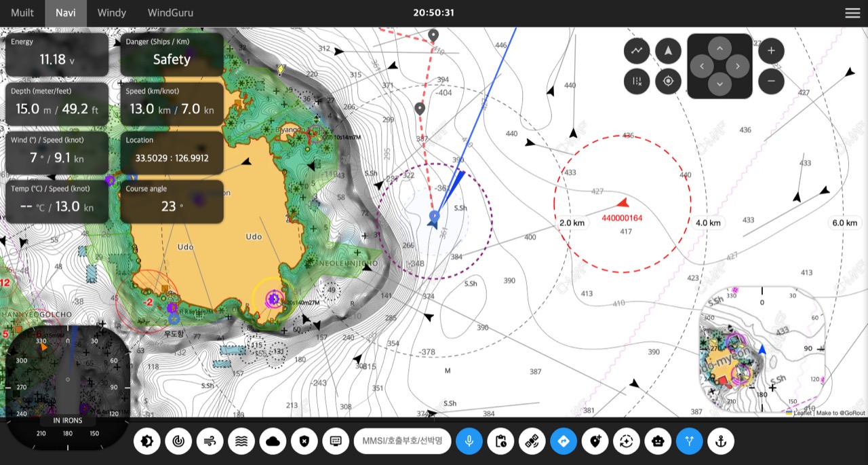Zoom in with the plus button
The height and width of the screenshot is (465, 868).
[771, 50]
